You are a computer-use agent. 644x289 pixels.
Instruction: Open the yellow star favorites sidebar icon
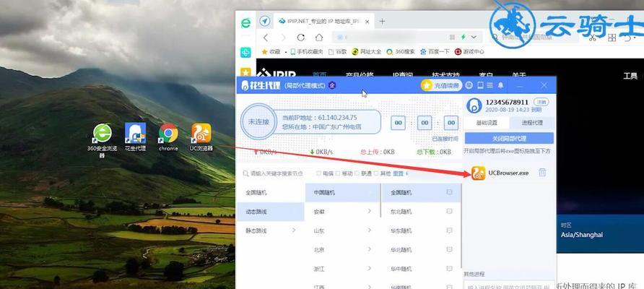pos(245,72)
